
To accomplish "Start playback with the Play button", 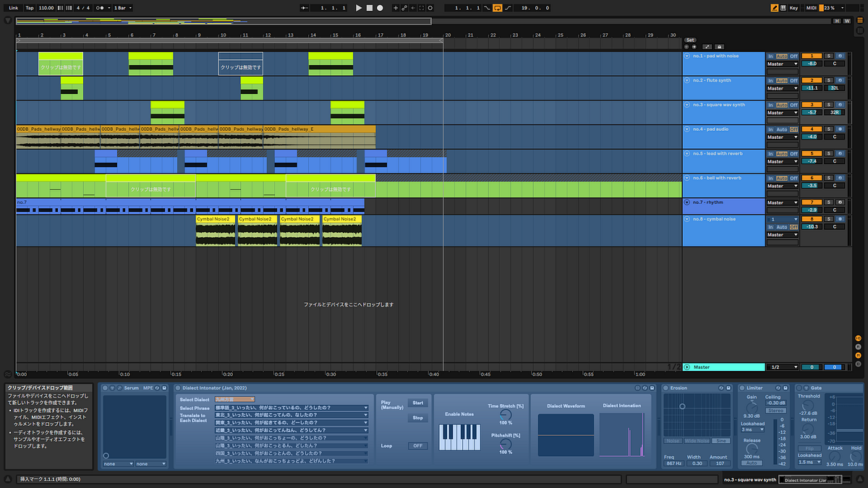I will pos(359,7).
